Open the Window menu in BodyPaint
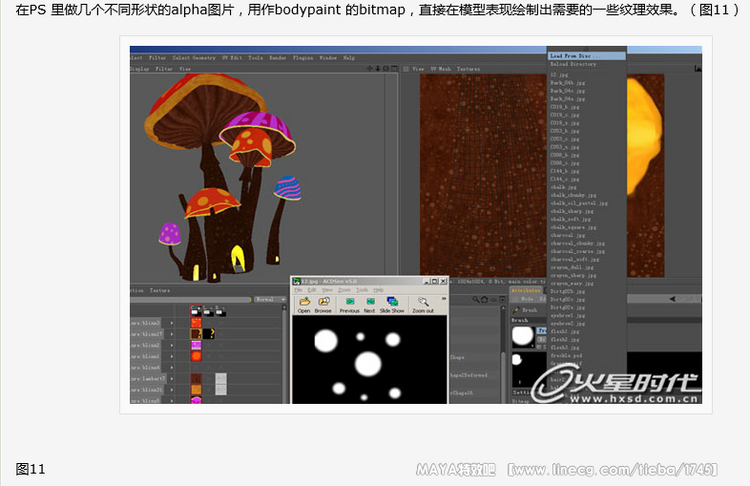The width and height of the screenshot is (750, 486). point(328,57)
